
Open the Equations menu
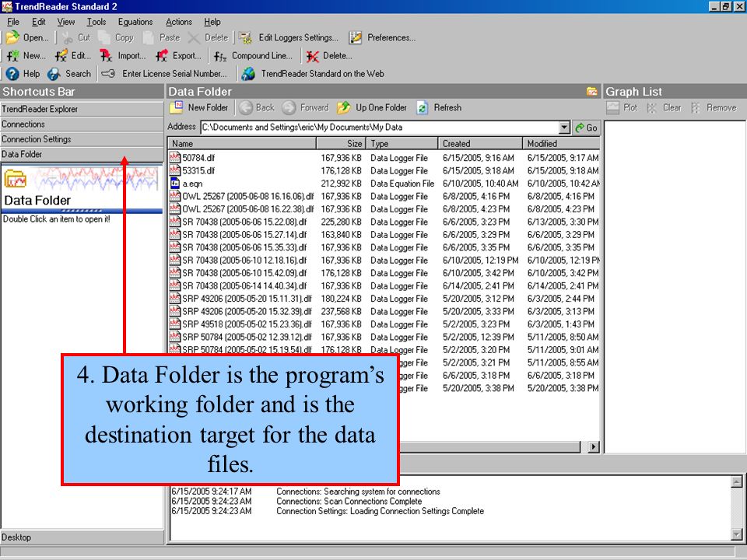[135, 22]
